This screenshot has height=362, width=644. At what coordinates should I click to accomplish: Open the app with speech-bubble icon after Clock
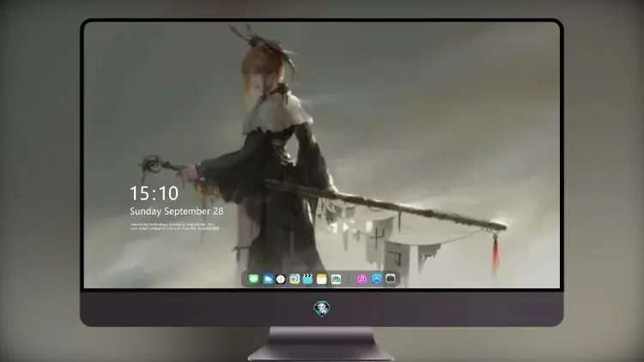coord(295,279)
